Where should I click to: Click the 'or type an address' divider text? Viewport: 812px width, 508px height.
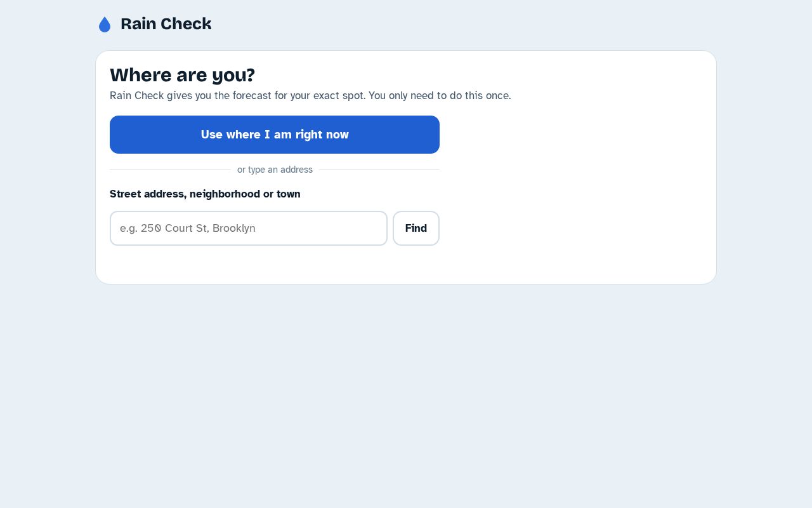click(x=275, y=170)
